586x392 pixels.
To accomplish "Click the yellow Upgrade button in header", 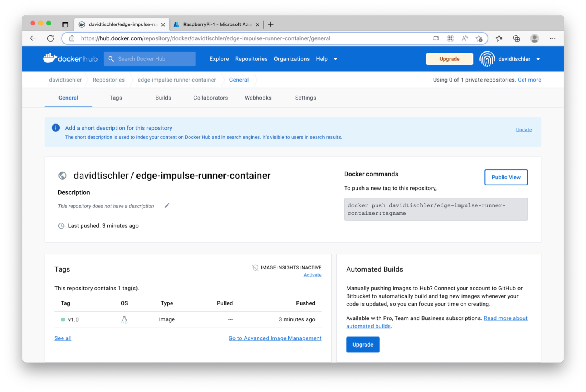I will point(449,59).
